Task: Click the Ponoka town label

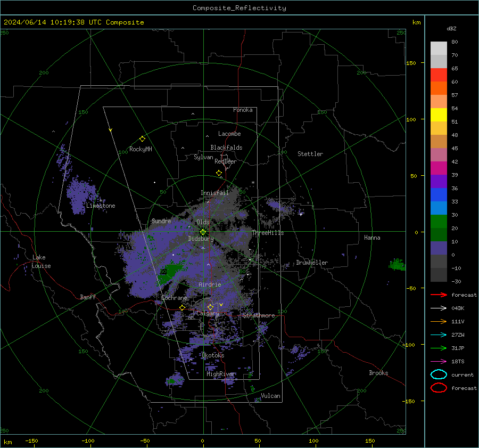Action: click(x=243, y=110)
